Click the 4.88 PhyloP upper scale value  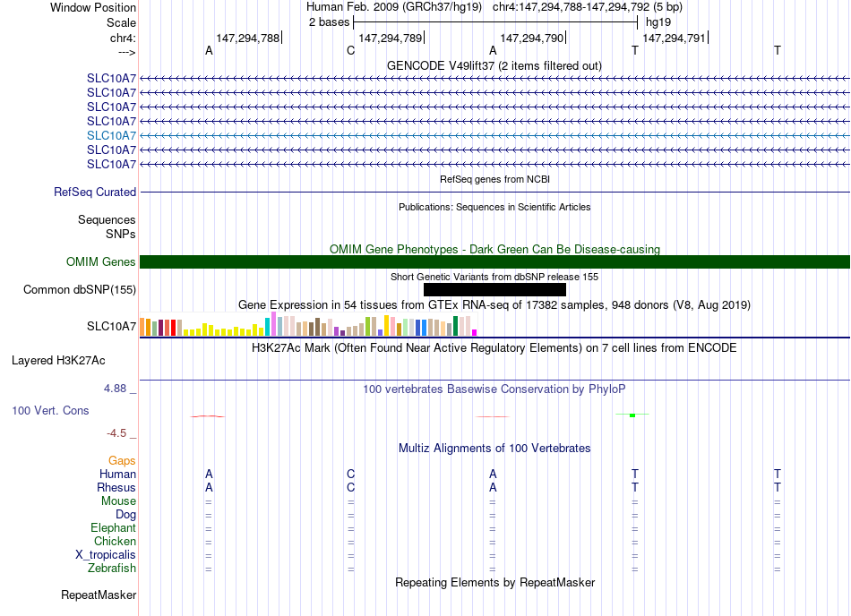click(x=115, y=389)
